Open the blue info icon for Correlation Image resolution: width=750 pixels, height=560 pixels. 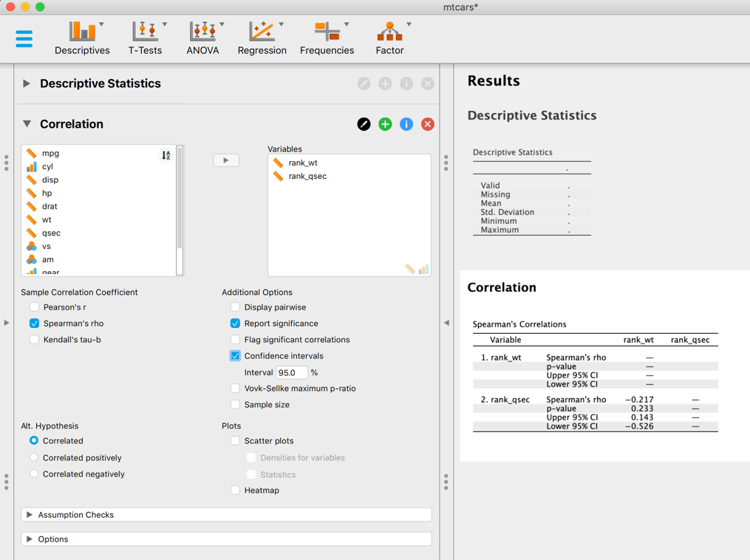406,124
